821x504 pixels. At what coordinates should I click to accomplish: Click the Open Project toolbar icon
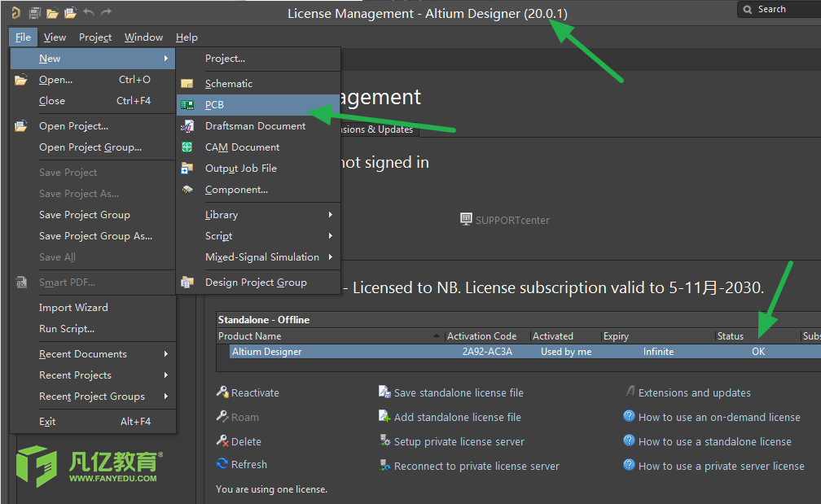point(70,12)
